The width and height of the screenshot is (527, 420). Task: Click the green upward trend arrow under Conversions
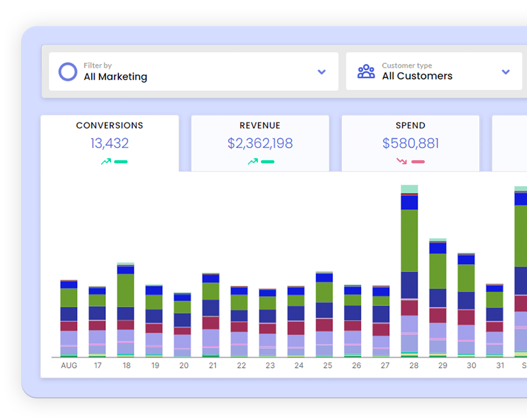(106, 162)
